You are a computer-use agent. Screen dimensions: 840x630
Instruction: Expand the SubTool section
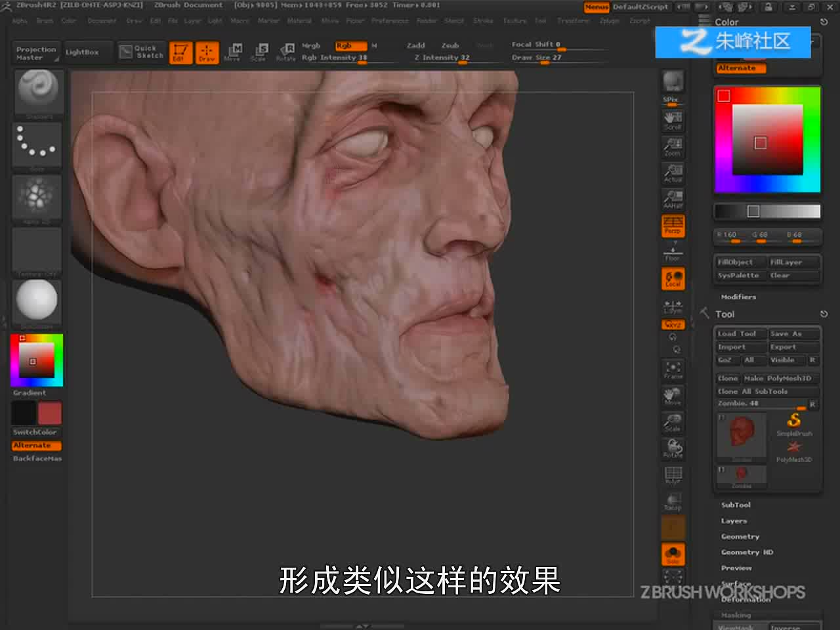click(736, 505)
